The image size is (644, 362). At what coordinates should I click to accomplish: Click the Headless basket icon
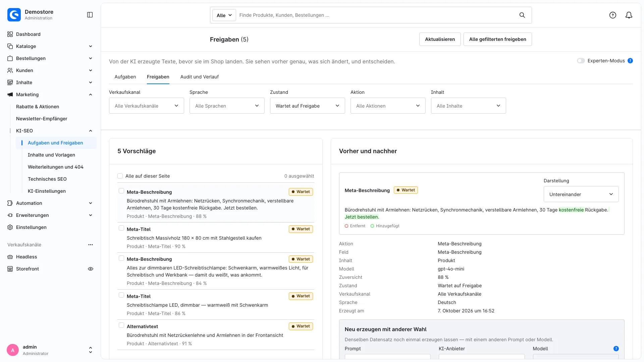click(10, 257)
